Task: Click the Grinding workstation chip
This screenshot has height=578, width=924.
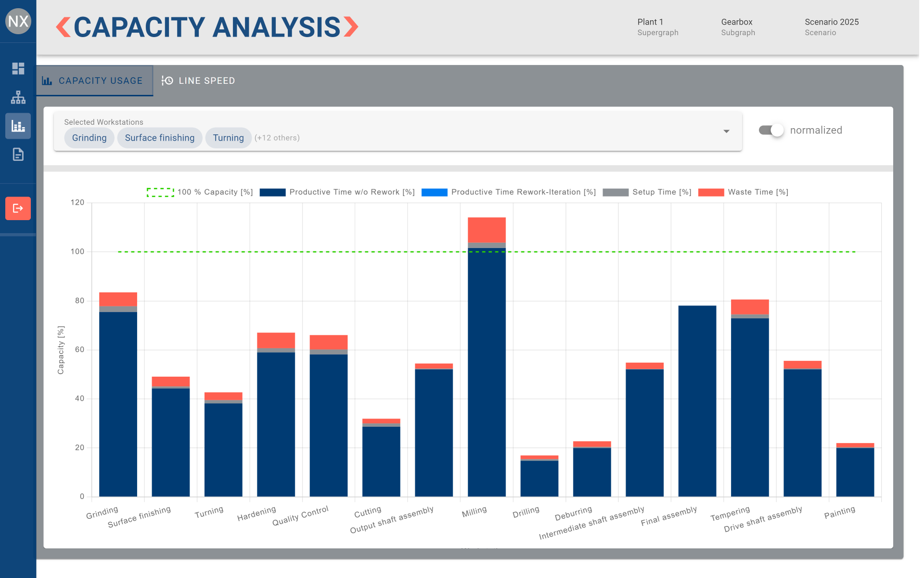Action: [89, 138]
